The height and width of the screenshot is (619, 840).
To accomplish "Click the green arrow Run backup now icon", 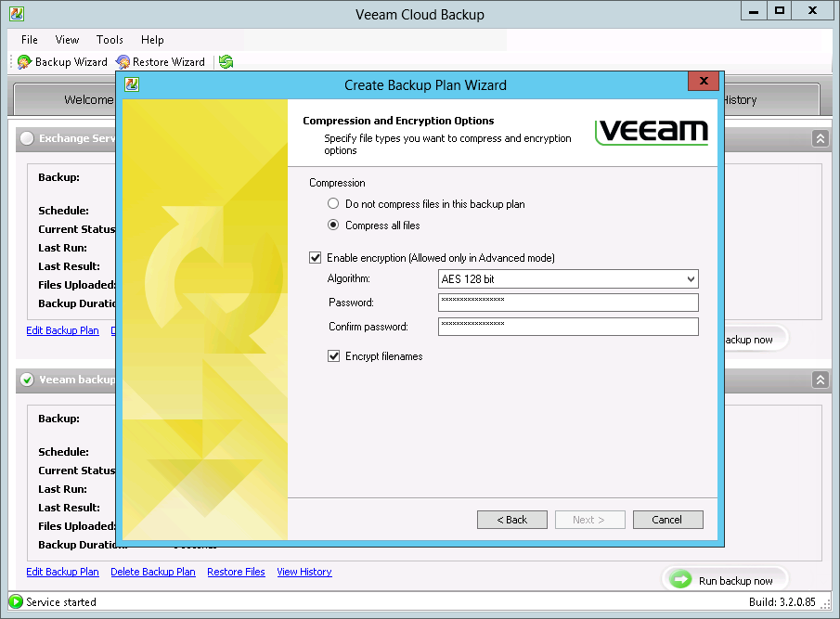I will tap(680, 579).
